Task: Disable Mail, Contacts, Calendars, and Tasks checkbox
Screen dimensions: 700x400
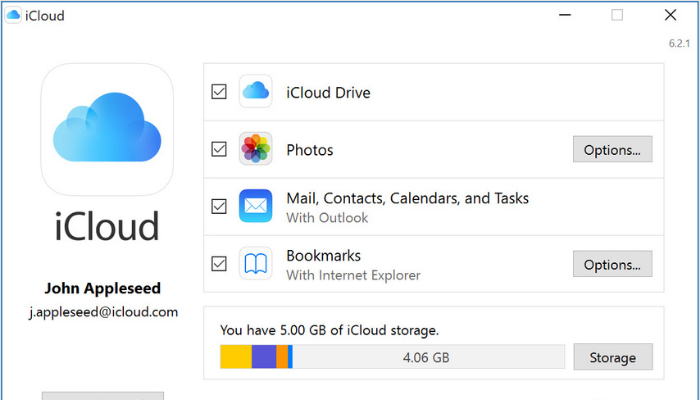Action: point(219,207)
